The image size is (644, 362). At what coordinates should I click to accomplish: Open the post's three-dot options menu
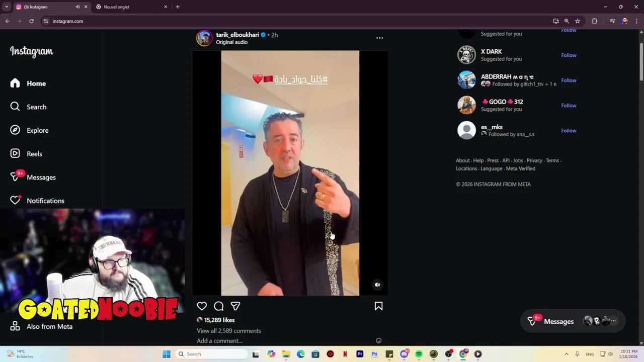tap(379, 38)
